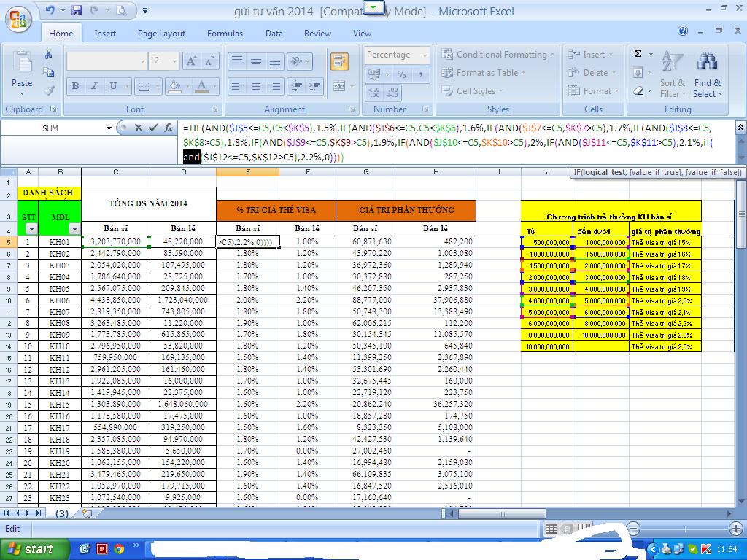Click the Windows Start button
Image resolution: width=747 pixels, height=560 pixels.
(29, 549)
